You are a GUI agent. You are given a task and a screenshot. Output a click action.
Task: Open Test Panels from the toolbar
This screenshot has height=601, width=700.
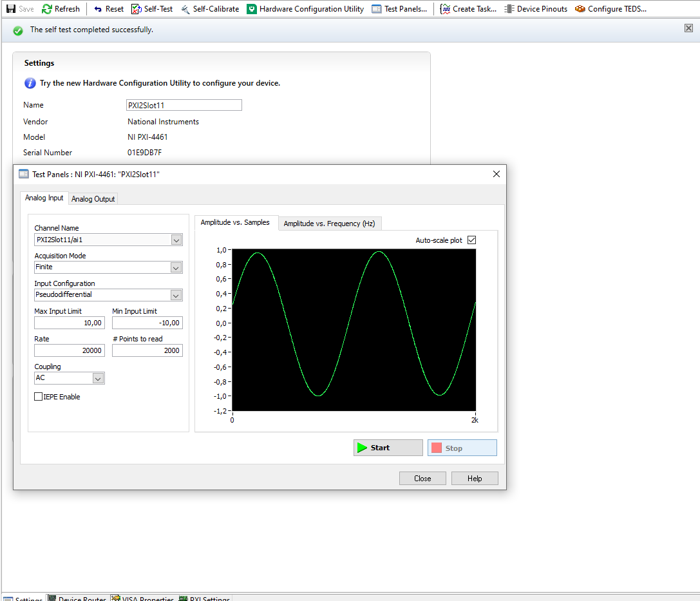(399, 9)
